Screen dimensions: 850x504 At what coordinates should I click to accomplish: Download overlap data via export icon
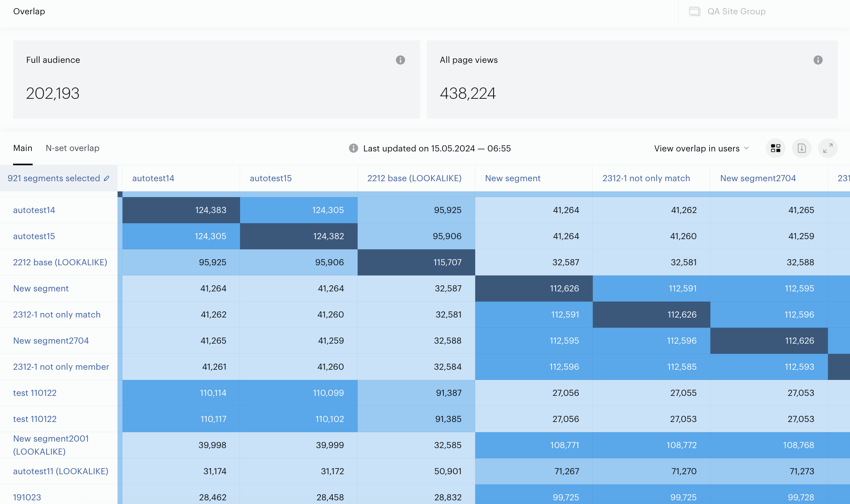click(801, 148)
